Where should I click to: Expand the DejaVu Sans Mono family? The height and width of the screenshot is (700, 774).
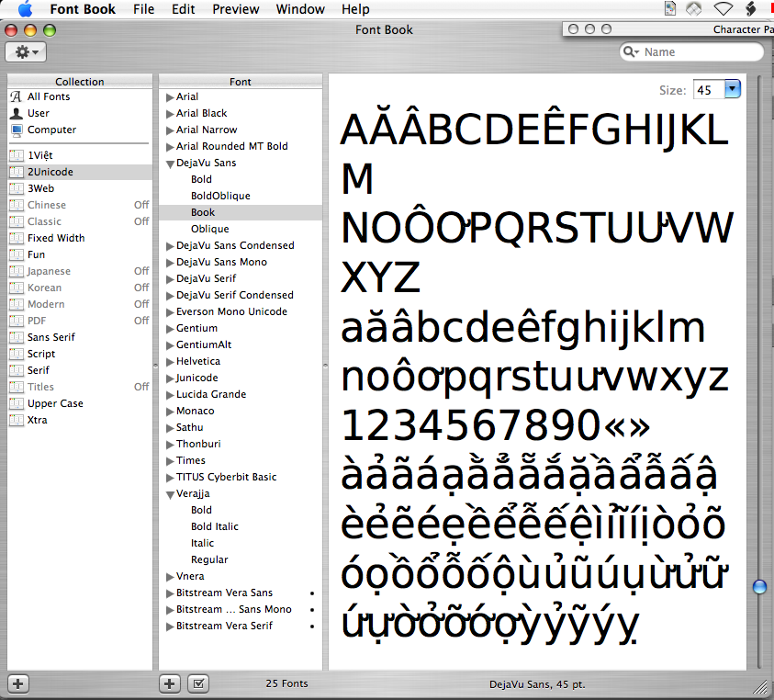(170, 263)
